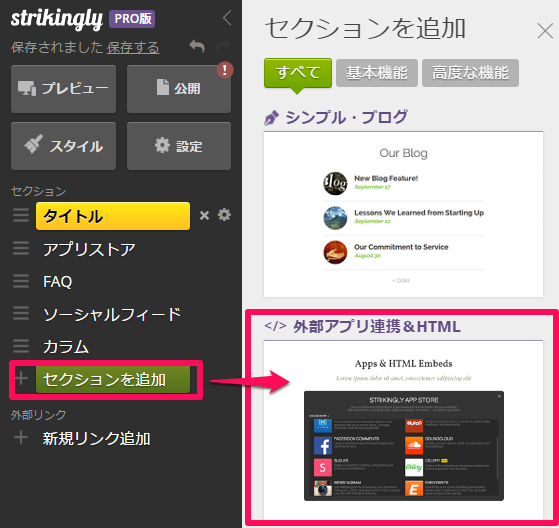
Task: Select the Our Blog section thumbnail
Action: coord(403,215)
